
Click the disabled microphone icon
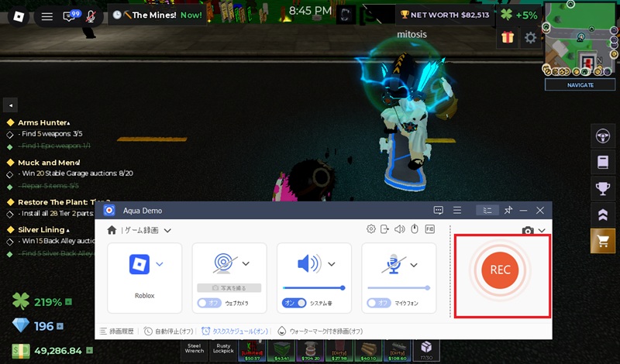coord(394,264)
